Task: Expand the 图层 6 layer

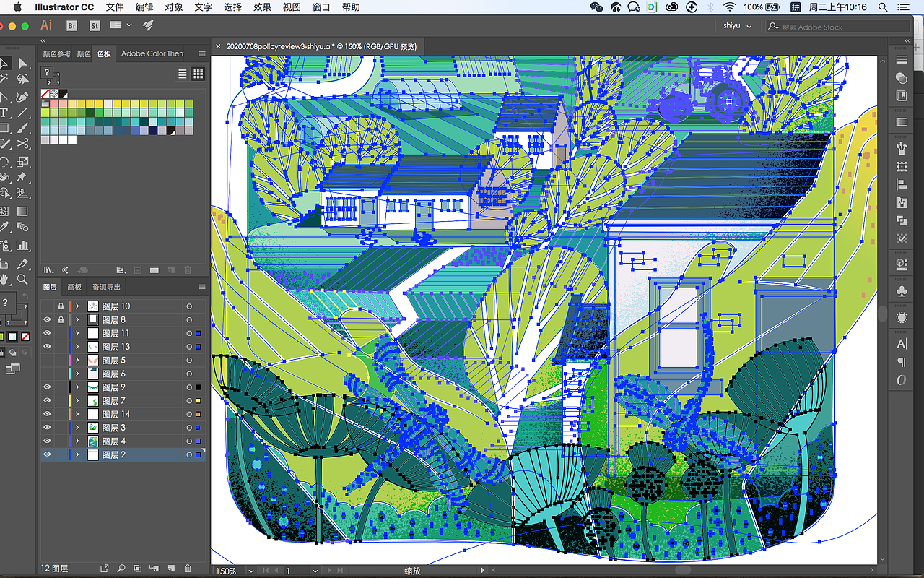Action: (x=77, y=374)
